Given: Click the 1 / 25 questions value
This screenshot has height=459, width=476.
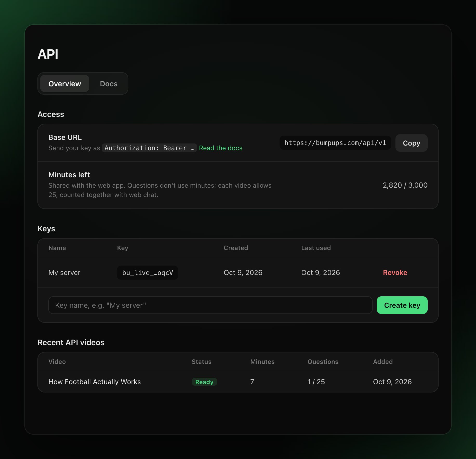Looking at the screenshot, I should click(x=316, y=382).
